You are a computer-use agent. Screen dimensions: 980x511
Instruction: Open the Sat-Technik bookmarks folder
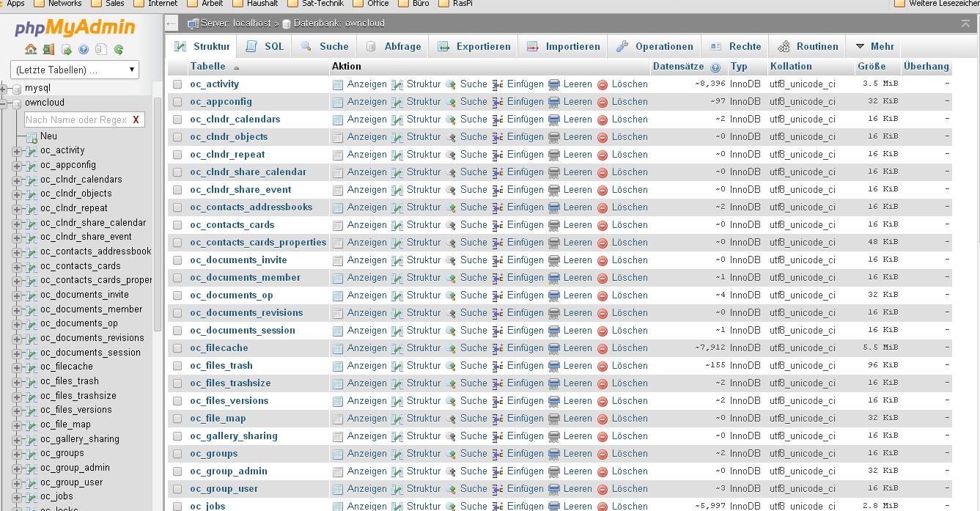pos(315,4)
